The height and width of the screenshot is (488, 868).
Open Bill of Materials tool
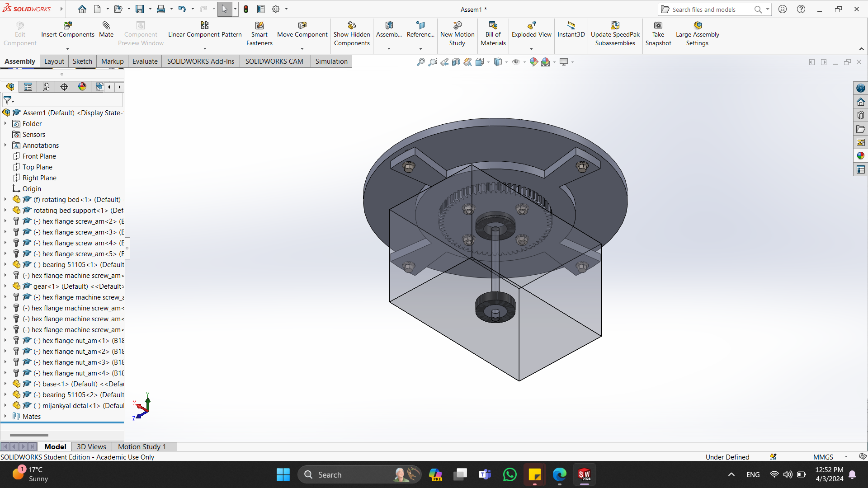[493, 34]
